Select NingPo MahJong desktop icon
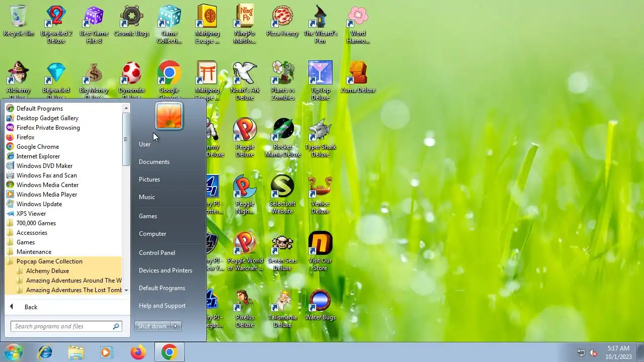644x362 pixels. [x=245, y=24]
